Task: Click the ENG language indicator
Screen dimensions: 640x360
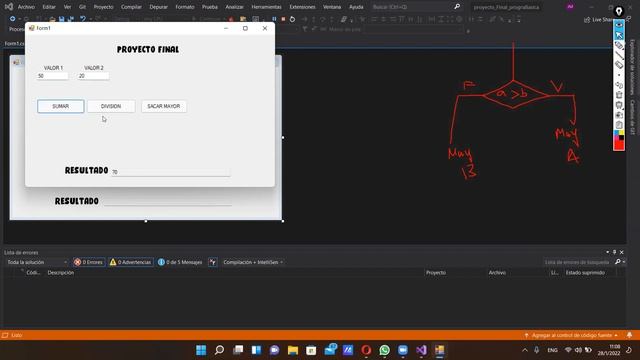Action: point(552,350)
